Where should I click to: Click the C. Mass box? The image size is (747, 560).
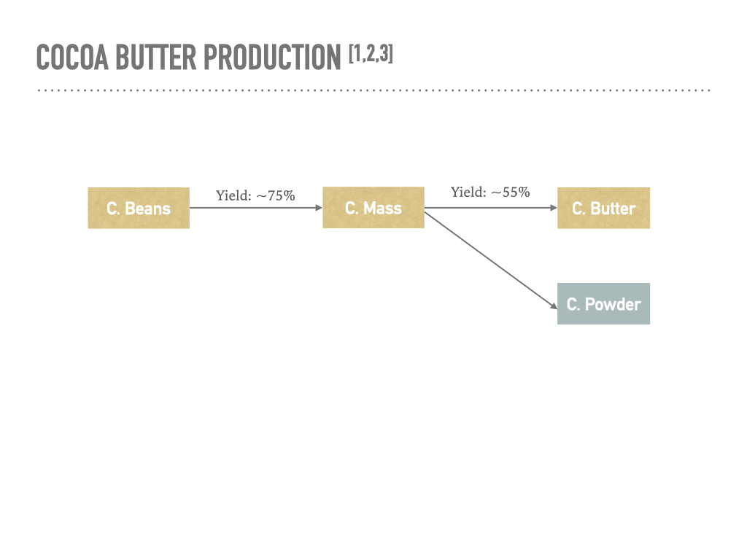coord(373,209)
